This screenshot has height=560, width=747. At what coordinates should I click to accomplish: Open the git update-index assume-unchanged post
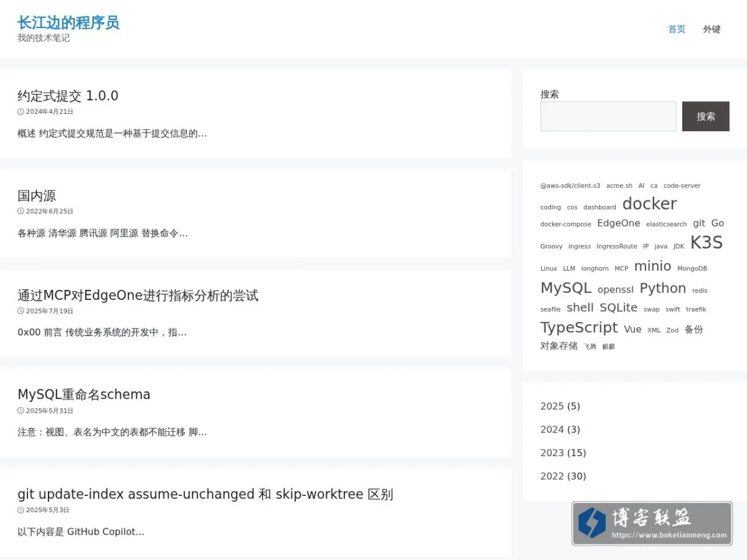tap(205, 494)
